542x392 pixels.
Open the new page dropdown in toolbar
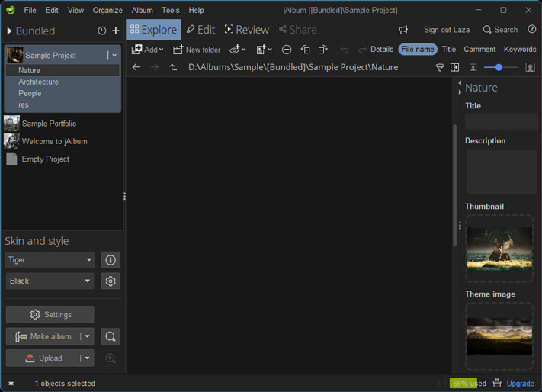264,50
